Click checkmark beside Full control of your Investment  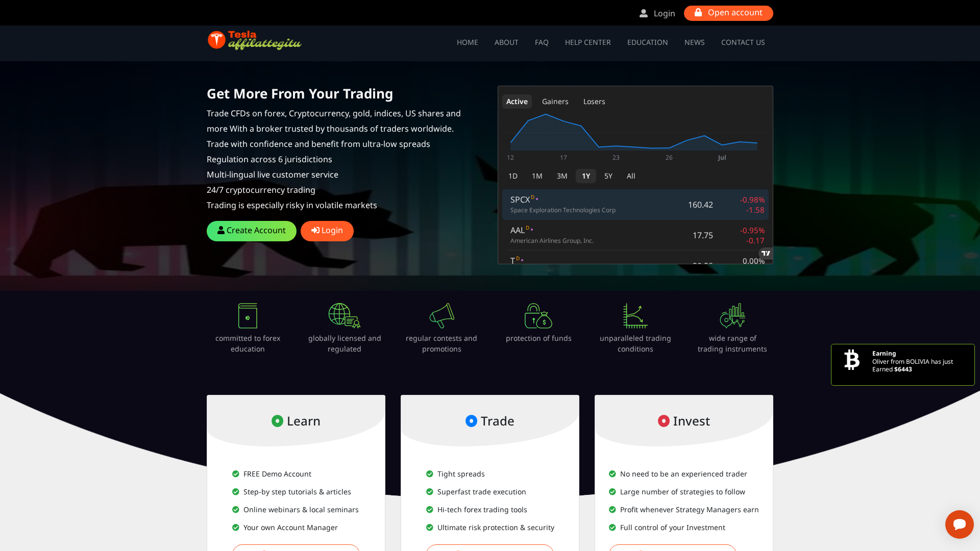(612, 528)
